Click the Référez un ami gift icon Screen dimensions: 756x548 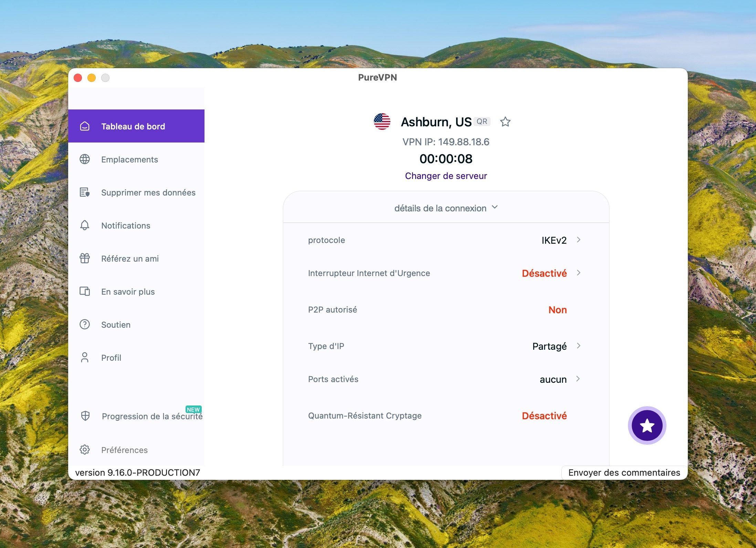point(85,258)
